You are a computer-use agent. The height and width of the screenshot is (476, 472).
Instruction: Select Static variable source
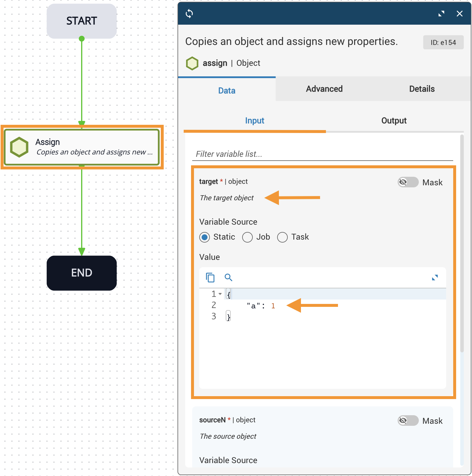tap(205, 237)
